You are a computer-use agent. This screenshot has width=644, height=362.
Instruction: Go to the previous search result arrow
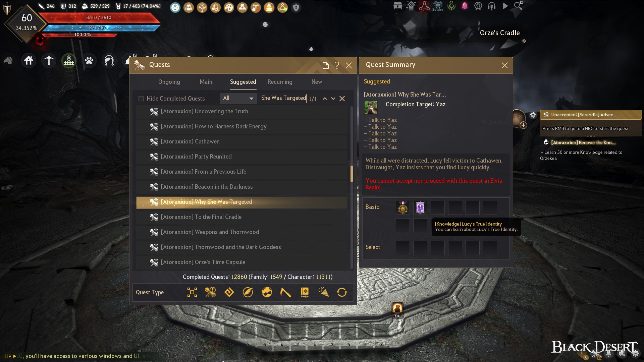(x=325, y=99)
